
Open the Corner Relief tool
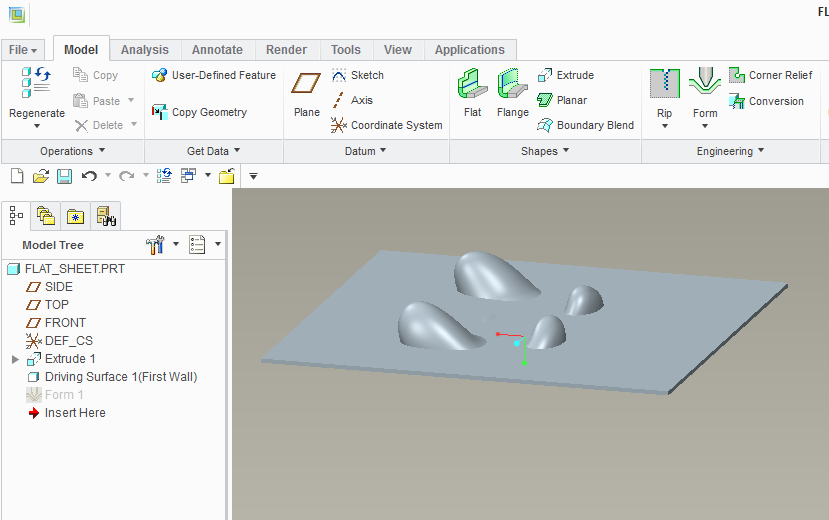(771, 75)
